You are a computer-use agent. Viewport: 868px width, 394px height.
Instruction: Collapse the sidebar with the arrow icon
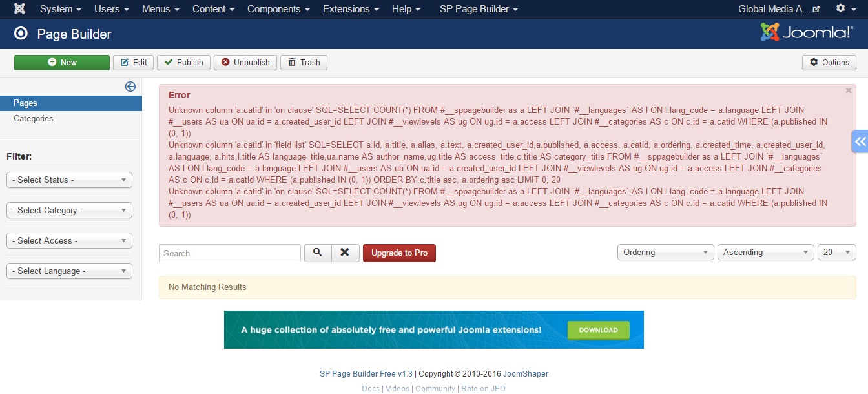[130, 87]
